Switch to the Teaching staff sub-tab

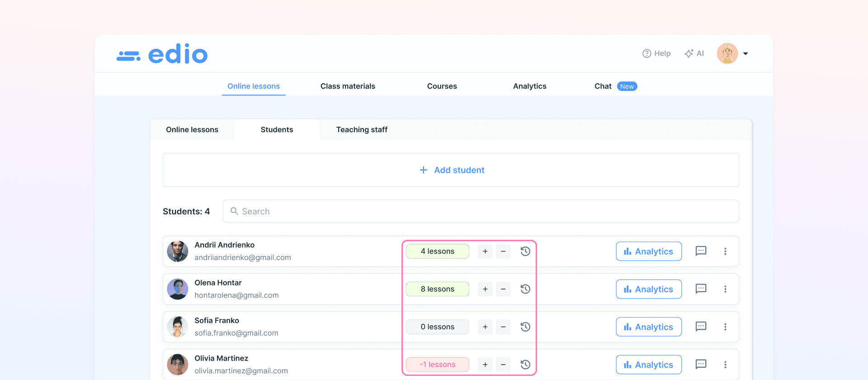(x=362, y=129)
